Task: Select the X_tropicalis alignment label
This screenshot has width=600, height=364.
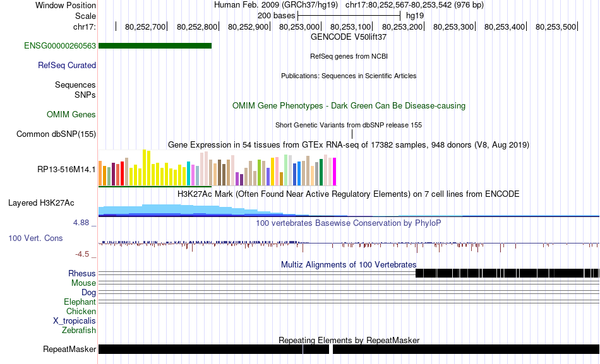Action: (75, 321)
